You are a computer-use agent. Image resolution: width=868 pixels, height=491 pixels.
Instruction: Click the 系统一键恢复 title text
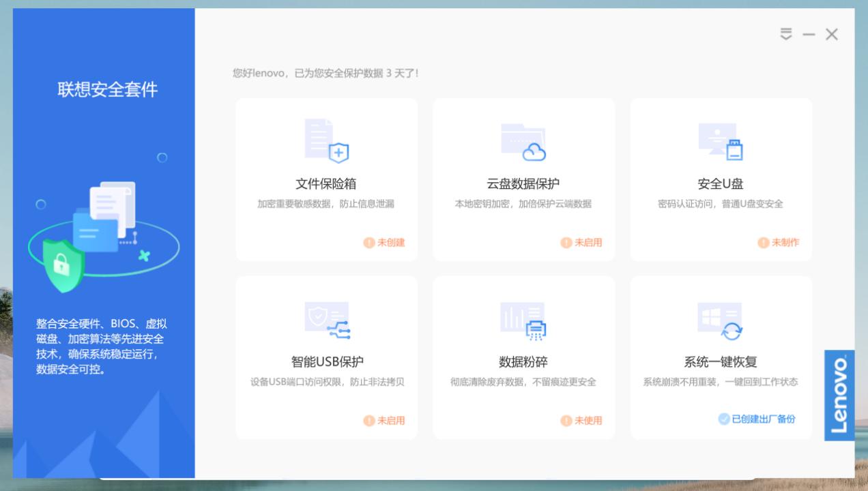coord(721,361)
